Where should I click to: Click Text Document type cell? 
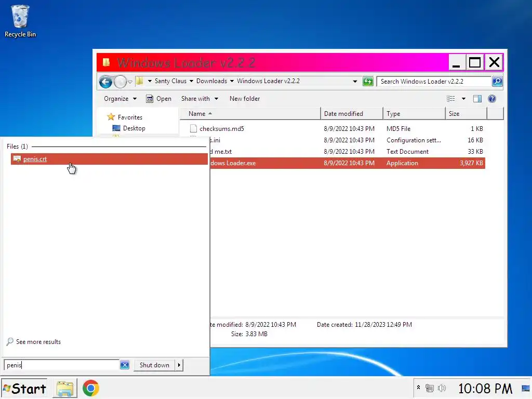click(x=407, y=152)
